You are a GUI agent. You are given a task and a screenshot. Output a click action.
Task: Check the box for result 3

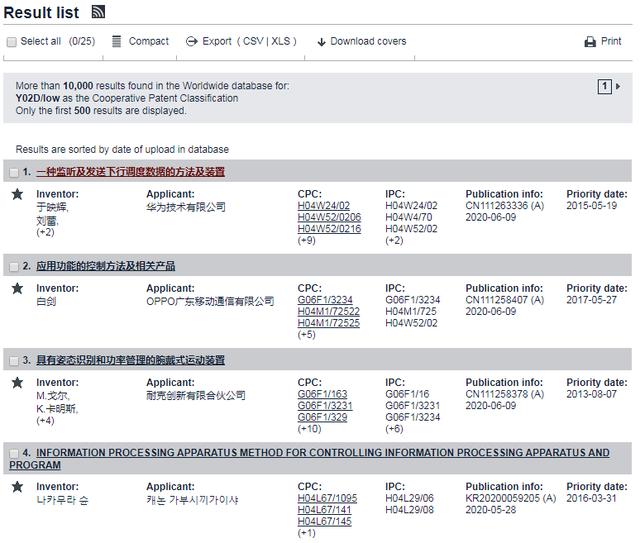coord(14,360)
